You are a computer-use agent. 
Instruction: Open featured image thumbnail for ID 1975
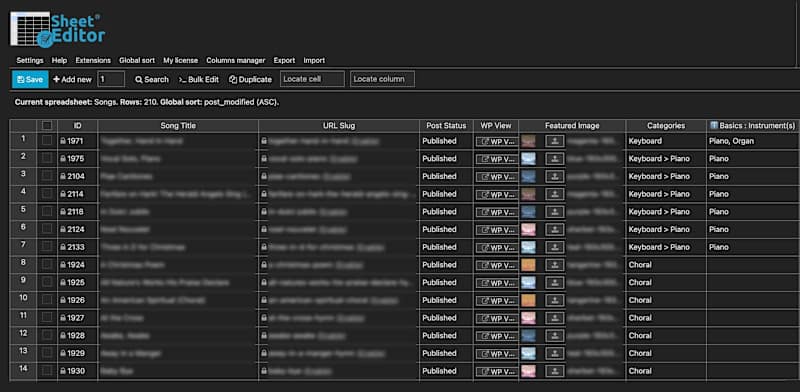click(x=529, y=159)
